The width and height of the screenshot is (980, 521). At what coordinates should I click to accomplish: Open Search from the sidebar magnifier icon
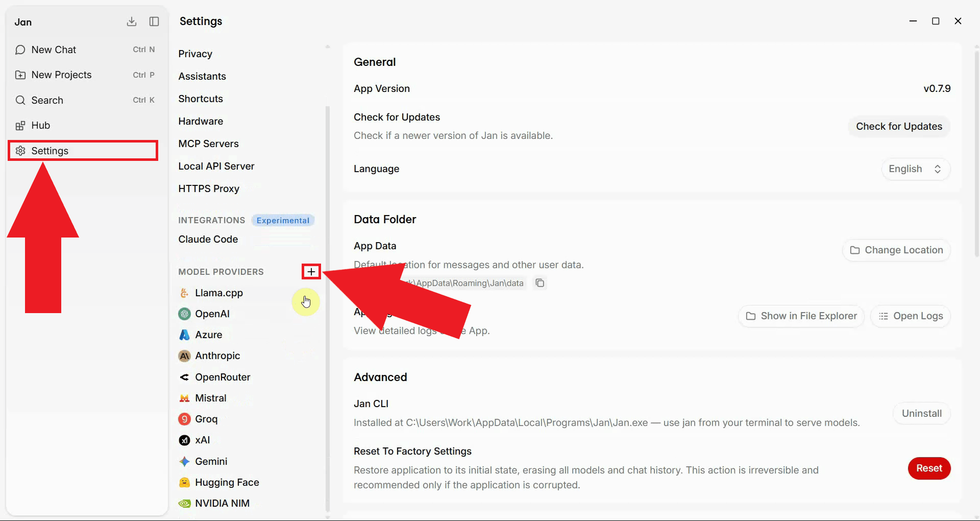(20, 100)
